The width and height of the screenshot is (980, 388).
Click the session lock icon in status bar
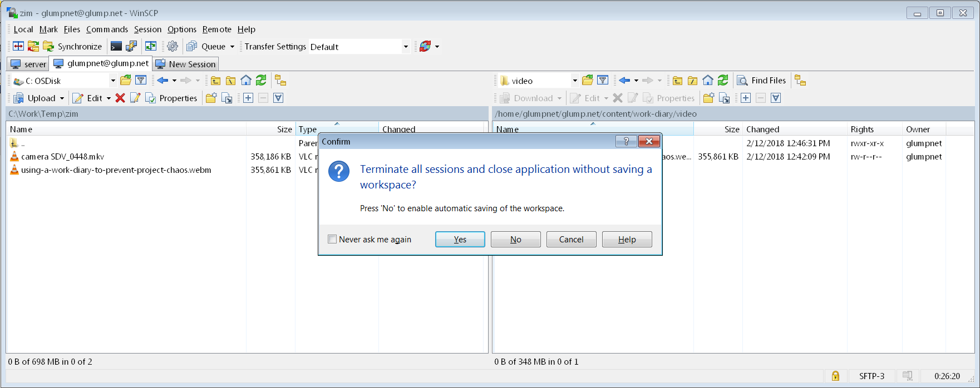click(x=835, y=376)
